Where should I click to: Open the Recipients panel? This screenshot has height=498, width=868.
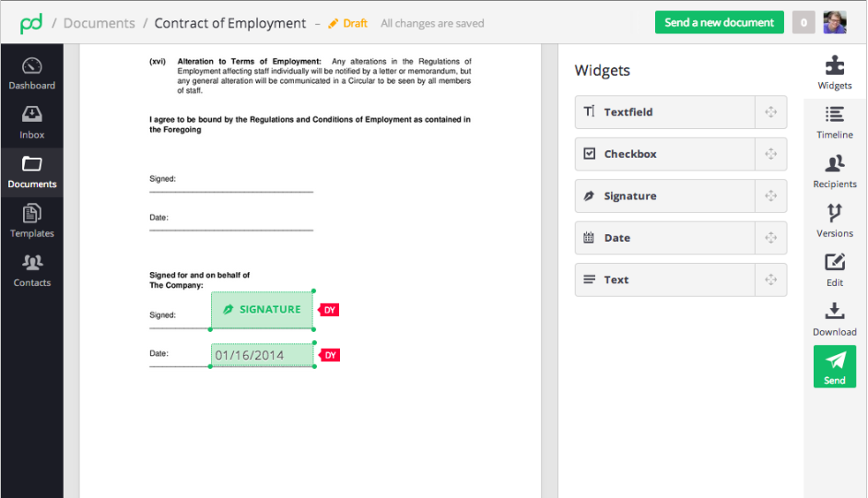(x=834, y=172)
